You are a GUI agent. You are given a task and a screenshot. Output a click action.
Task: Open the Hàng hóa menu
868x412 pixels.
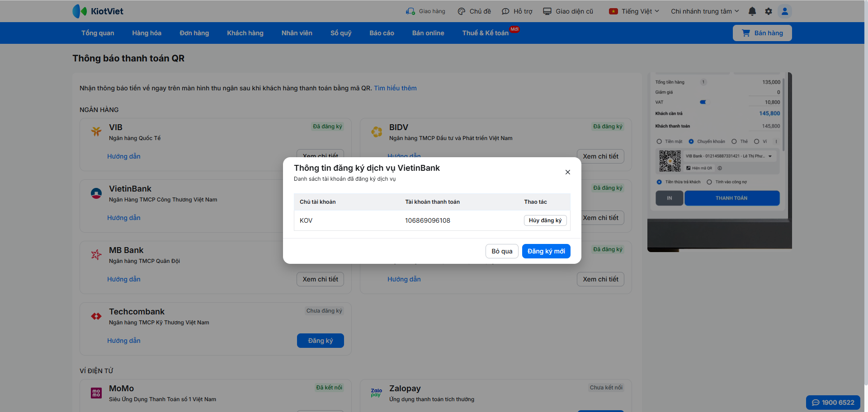pos(147,33)
